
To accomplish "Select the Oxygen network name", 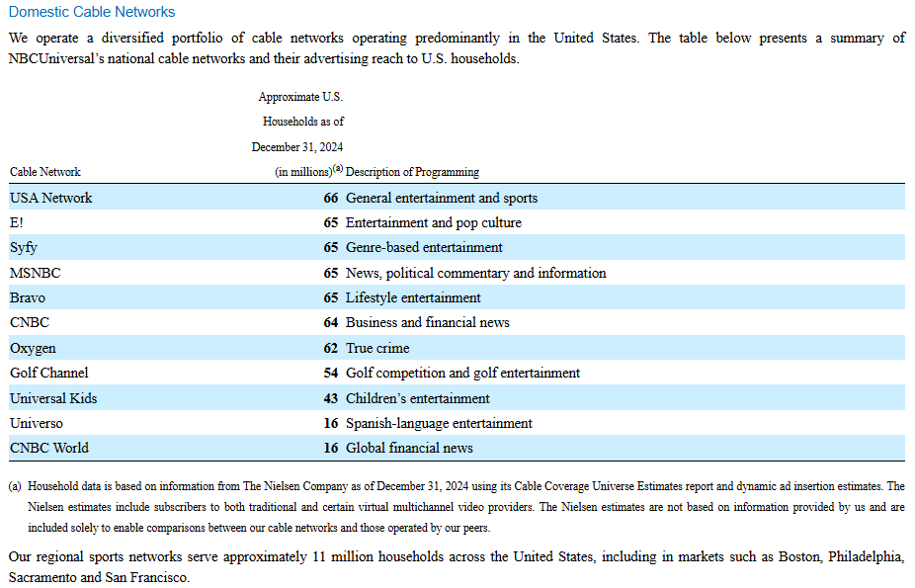I will point(33,348).
